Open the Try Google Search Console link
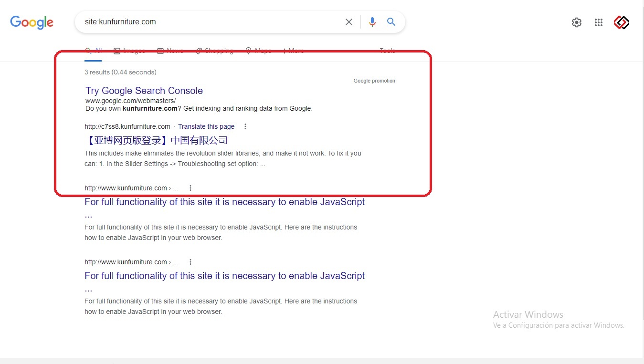The image size is (644, 364). point(144,91)
